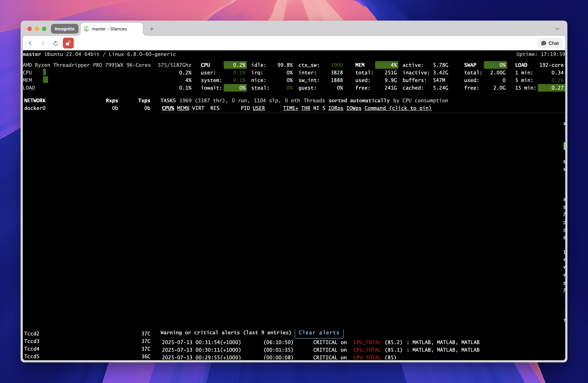Select the "master - Glances" tab
This screenshot has width=588, height=383.
coord(109,29)
